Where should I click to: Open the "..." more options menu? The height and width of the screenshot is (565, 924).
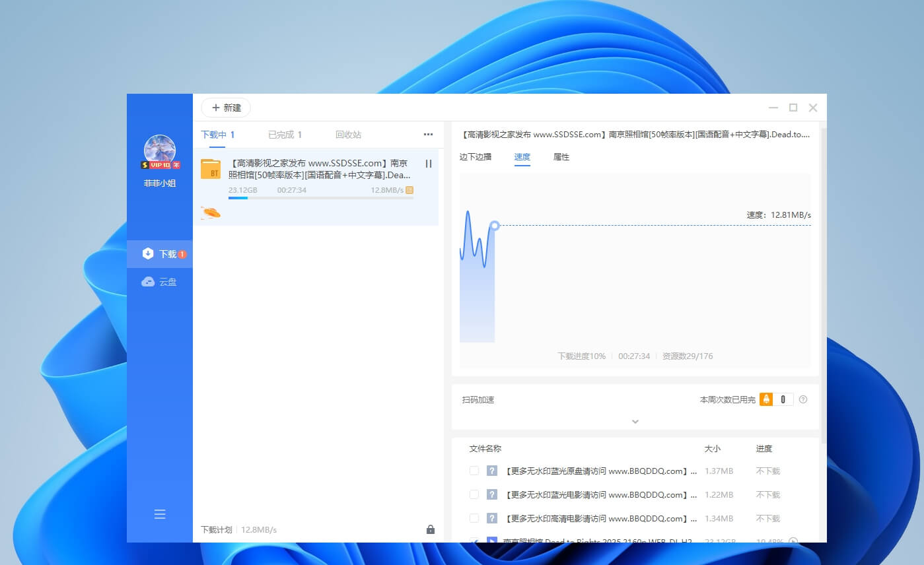click(x=428, y=134)
